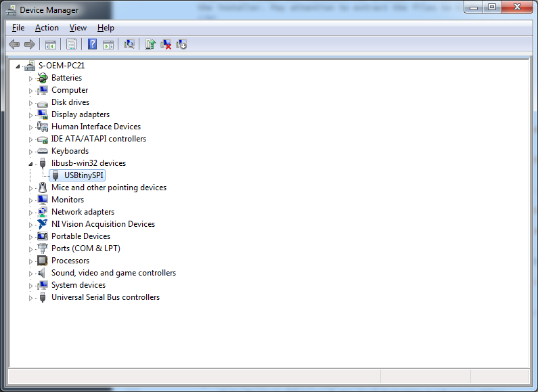538x392 pixels.
Task: Select Mice and other pointing devices label
Action: click(x=109, y=188)
